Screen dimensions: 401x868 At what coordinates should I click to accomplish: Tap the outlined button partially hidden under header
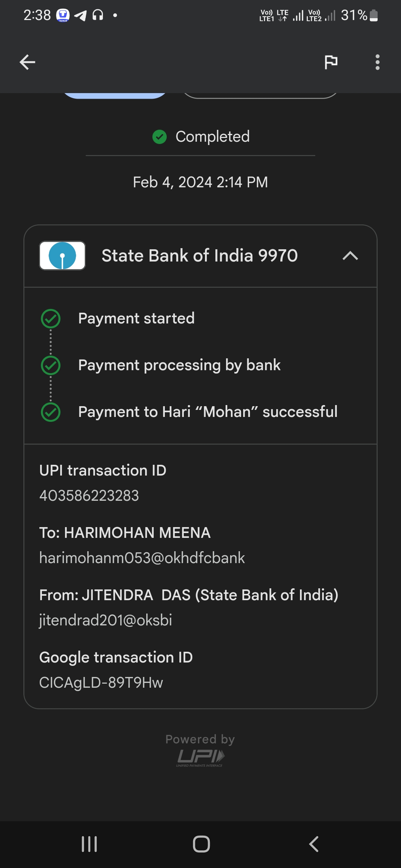pyautogui.click(x=260, y=96)
